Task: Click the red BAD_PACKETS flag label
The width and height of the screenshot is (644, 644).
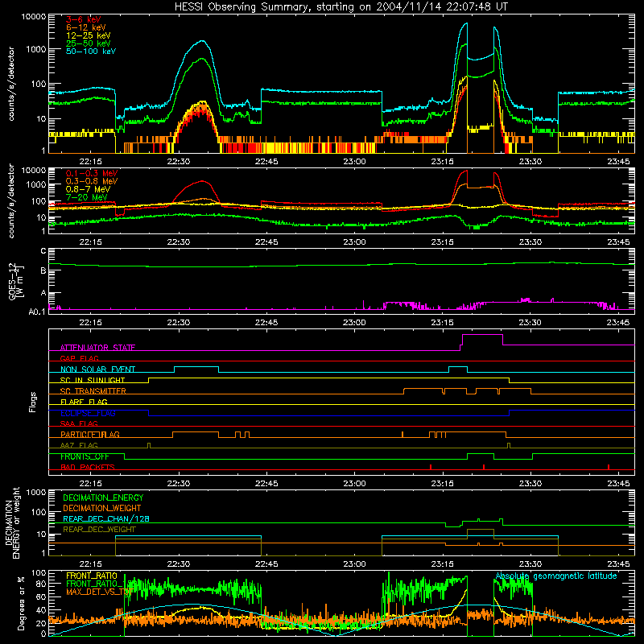Action: pyautogui.click(x=88, y=467)
